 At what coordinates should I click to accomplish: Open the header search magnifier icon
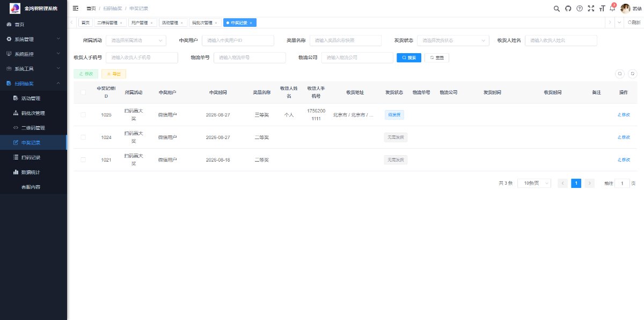(557, 8)
